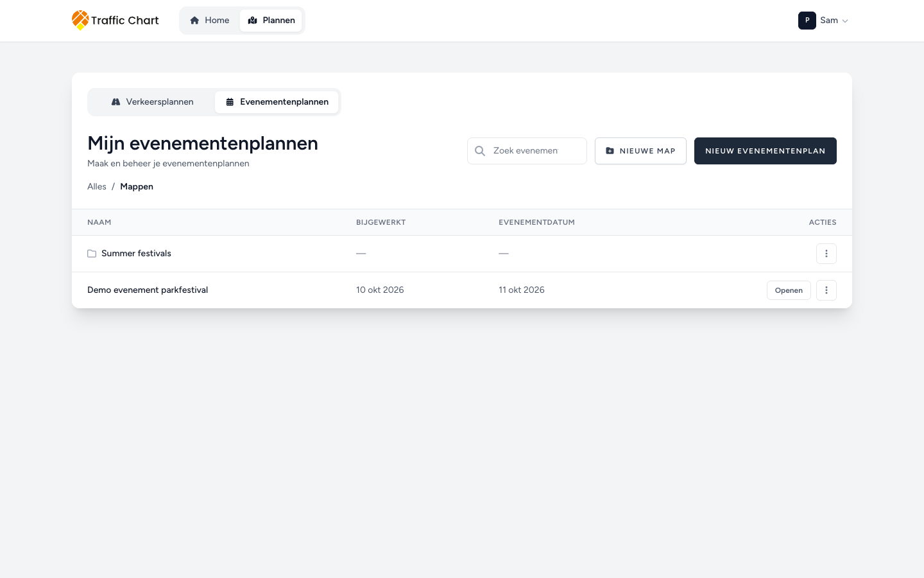Click Demo evenement parkfestival name
Image resolution: width=924 pixels, height=578 pixels.
pos(148,290)
